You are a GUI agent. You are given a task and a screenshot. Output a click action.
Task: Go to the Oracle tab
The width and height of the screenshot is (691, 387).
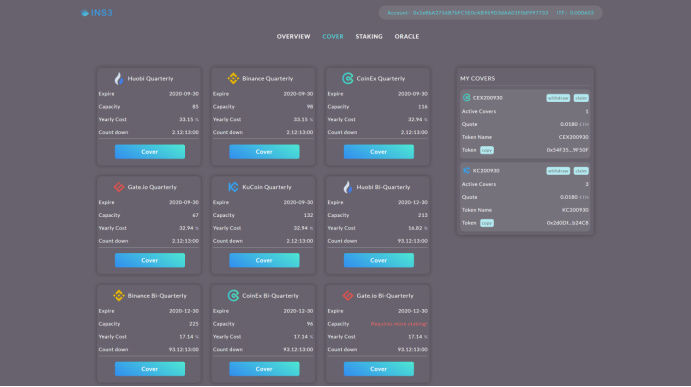(407, 37)
